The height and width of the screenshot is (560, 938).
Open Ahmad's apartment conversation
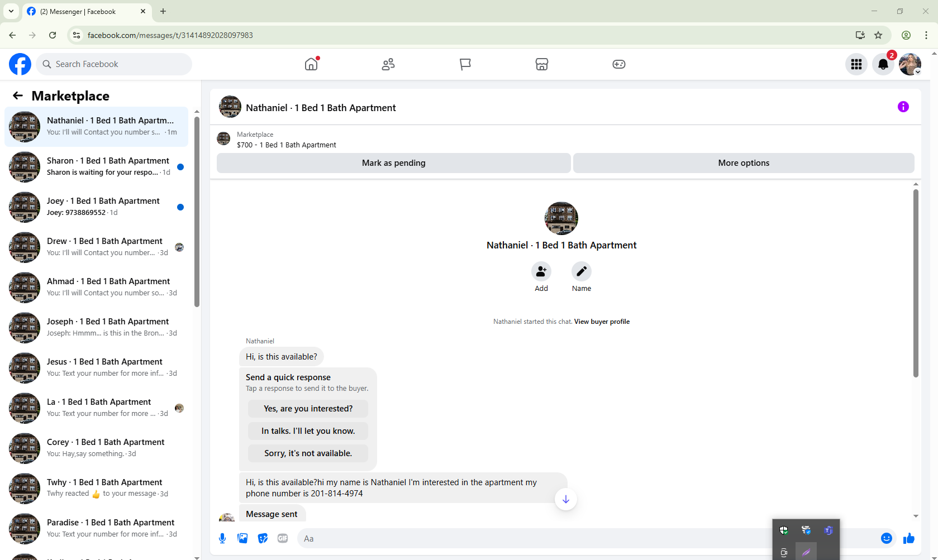(x=97, y=288)
